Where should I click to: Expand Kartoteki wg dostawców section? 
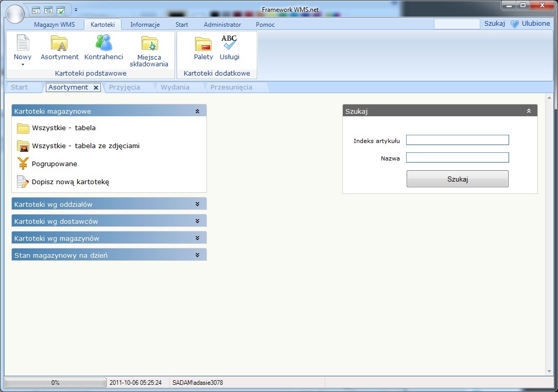click(197, 221)
